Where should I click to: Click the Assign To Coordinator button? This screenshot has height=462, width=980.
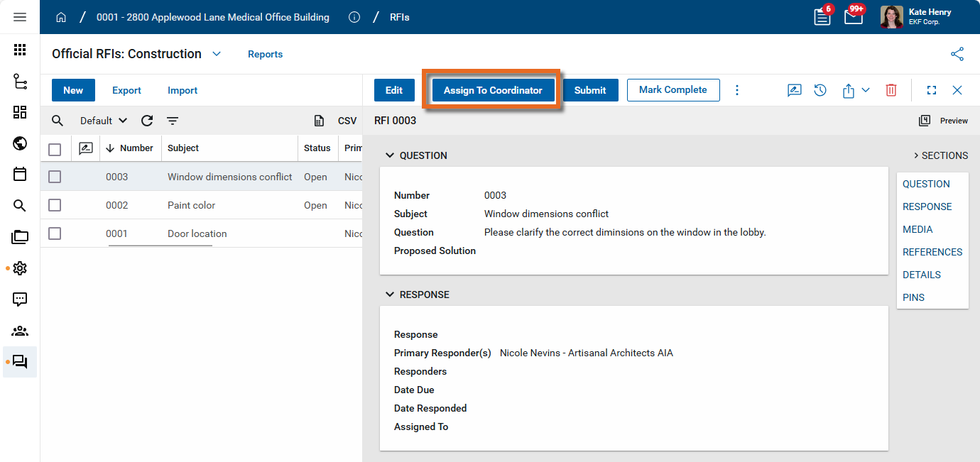(493, 90)
